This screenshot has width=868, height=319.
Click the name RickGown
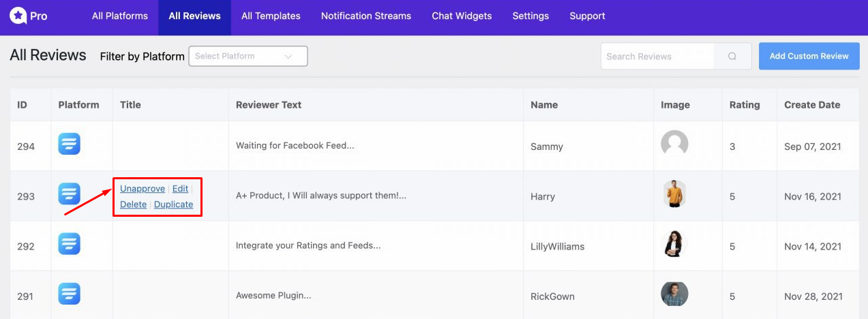pyautogui.click(x=552, y=297)
